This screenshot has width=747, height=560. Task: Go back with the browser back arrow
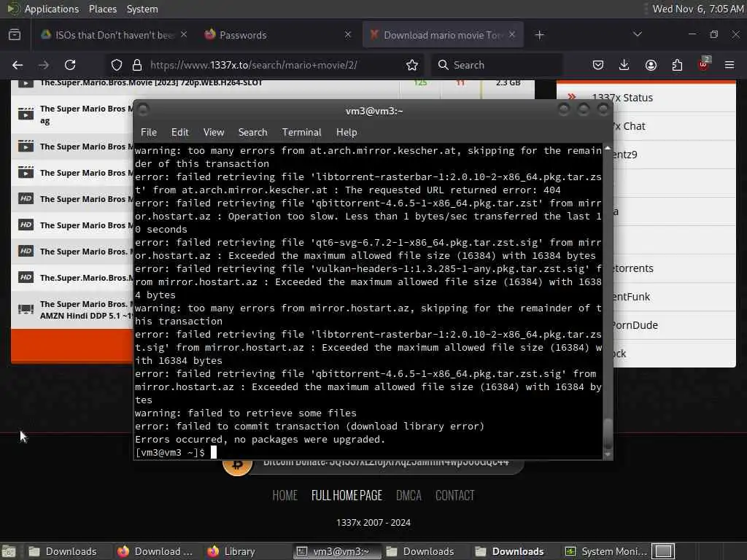click(x=18, y=65)
